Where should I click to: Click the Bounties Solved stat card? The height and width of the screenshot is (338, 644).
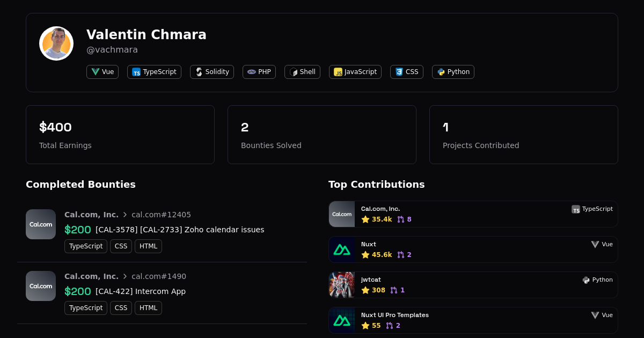pyautogui.click(x=322, y=135)
